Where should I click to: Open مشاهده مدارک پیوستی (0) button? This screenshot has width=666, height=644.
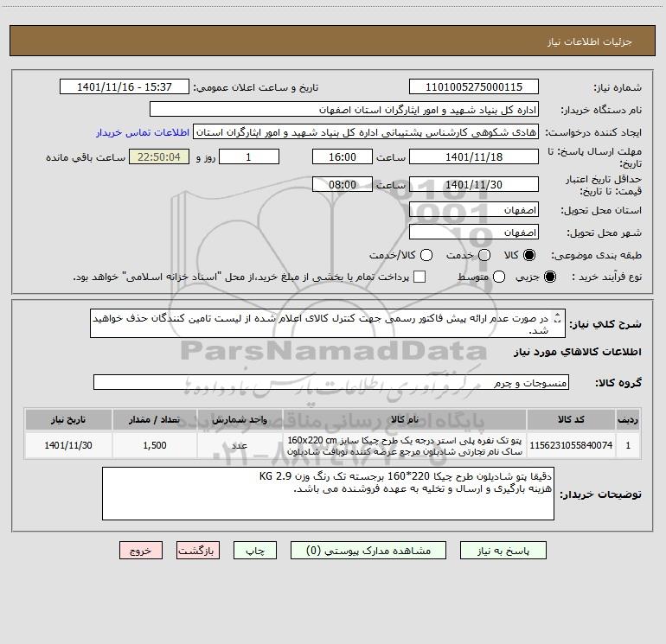tap(368, 551)
